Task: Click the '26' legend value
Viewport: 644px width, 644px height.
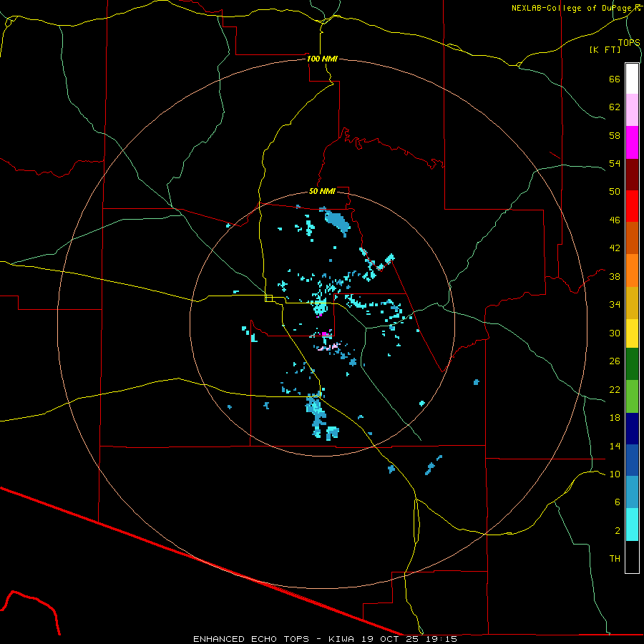Action: pyautogui.click(x=615, y=361)
